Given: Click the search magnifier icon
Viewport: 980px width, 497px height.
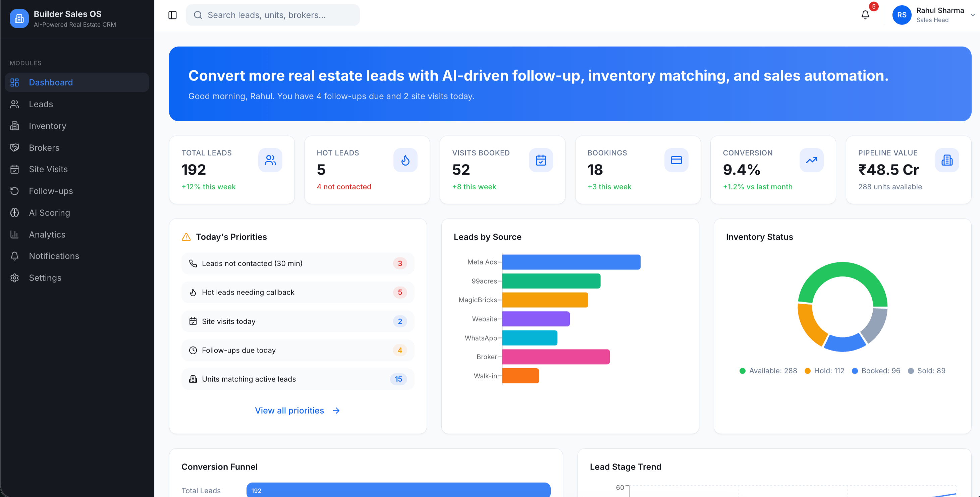Looking at the screenshot, I should pyautogui.click(x=198, y=15).
